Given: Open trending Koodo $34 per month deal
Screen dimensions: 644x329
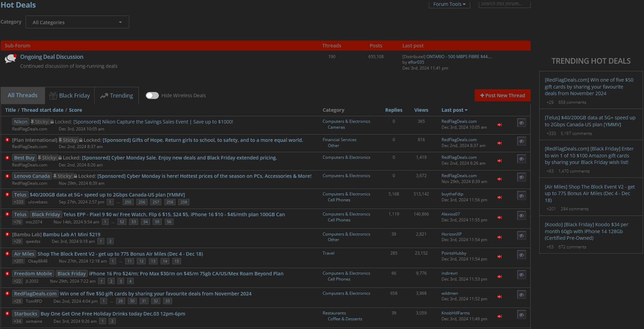Looking at the screenshot, I should pos(586,231).
